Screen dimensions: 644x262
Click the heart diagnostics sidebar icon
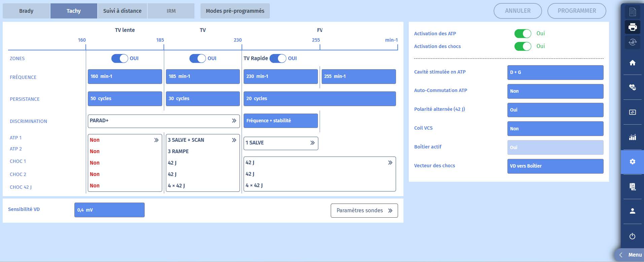point(632,87)
